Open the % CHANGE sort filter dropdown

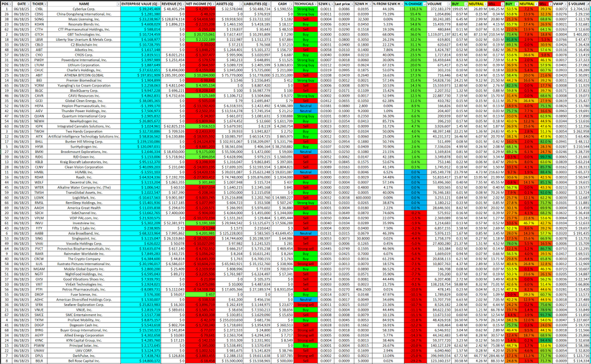click(x=425, y=3)
